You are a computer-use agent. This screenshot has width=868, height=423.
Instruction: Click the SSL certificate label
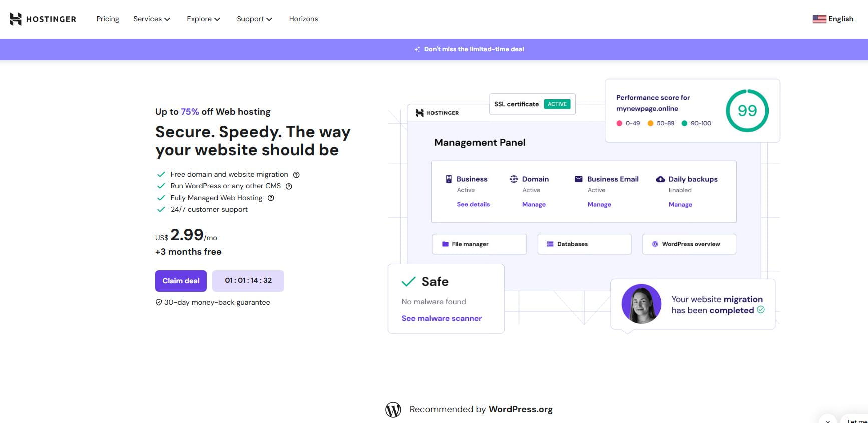[516, 104]
